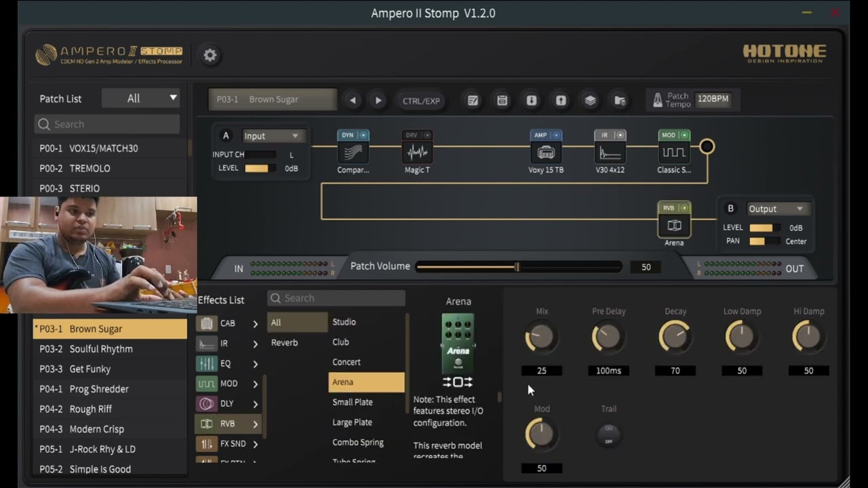This screenshot has width=868, height=488.
Task: Expand the MOD category chevron
Action: [x=255, y=384]
